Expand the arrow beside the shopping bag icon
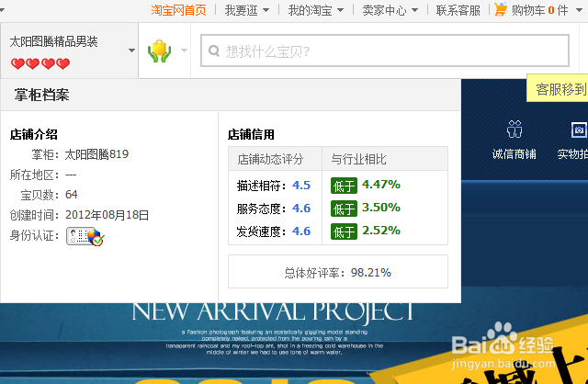 click(x=184, y=51)
